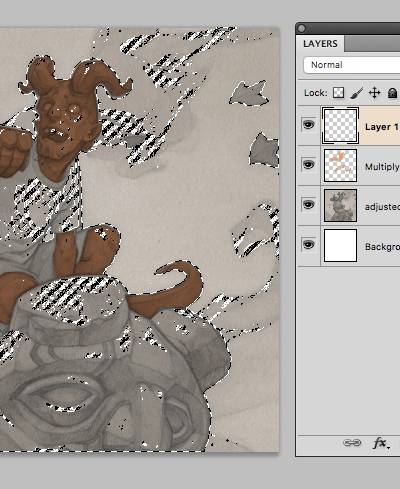Viewport: 400px width, 489px height.
Task: Close the Layers panel with round button
Action: pyautogui.click(x=301, y=28)
